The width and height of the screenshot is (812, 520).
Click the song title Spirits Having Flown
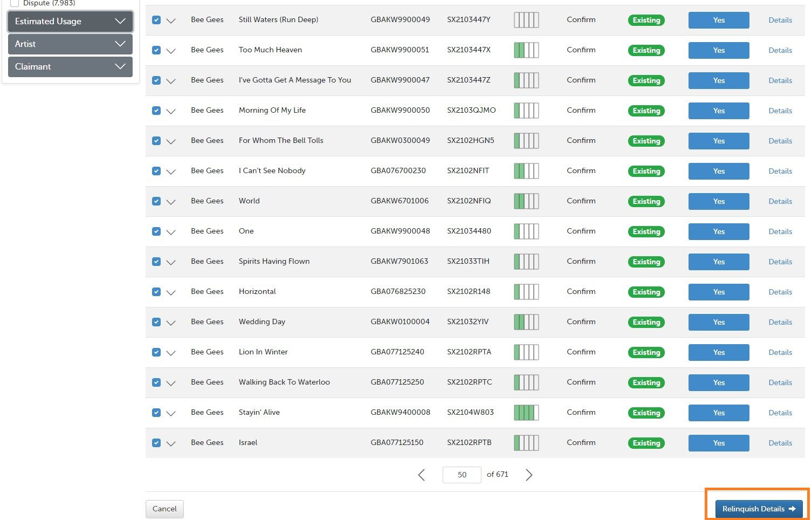click(274, 261)
